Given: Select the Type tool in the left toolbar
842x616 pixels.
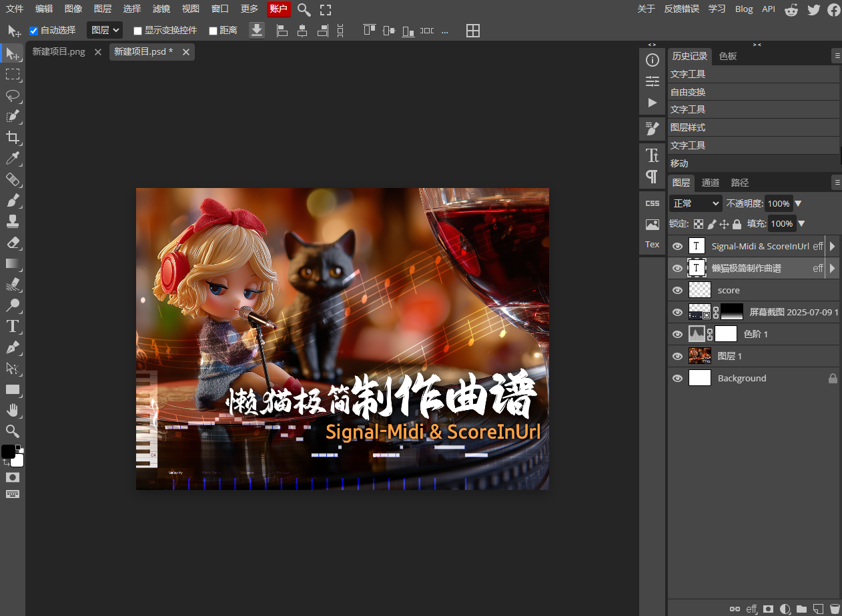Looking at the screenshot, I should click(13, 326).
